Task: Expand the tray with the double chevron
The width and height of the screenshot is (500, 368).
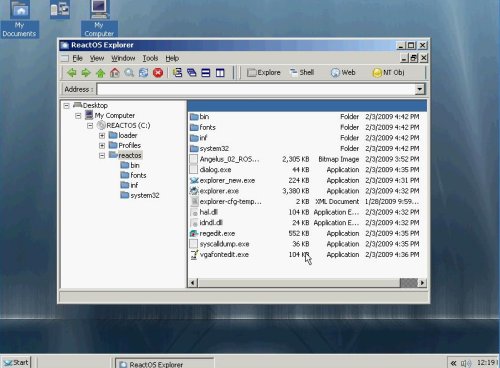Action: (453, 363)
